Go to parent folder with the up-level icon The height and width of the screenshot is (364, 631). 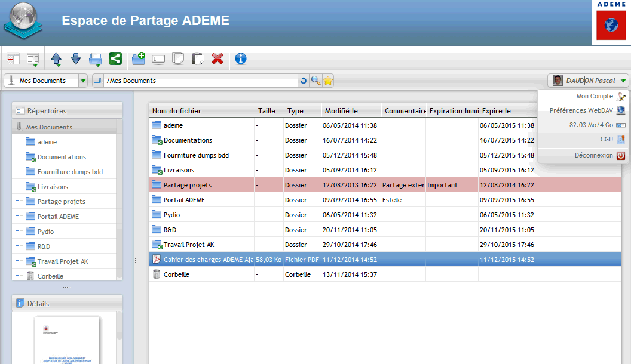(x=98, y=81)
